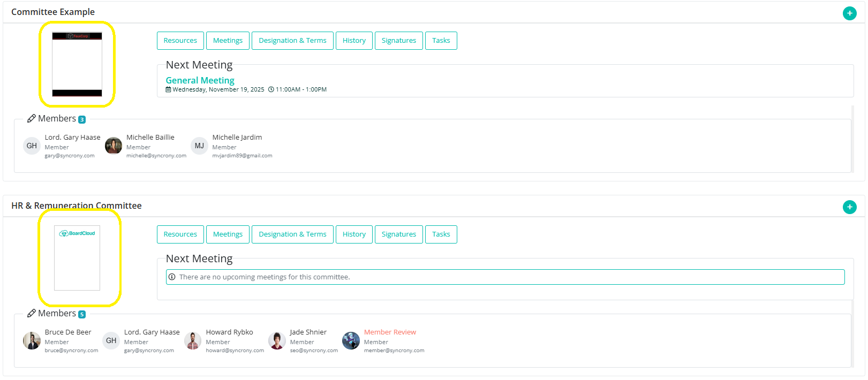View History for HR & Remuneration Committee
868x380 pixels.
click(x=354, y=234)
